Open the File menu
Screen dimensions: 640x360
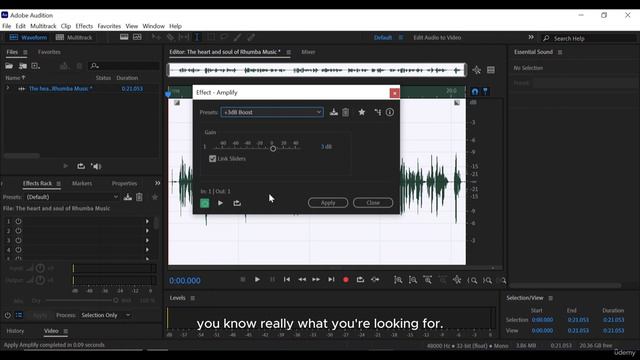tap(7, 26)
